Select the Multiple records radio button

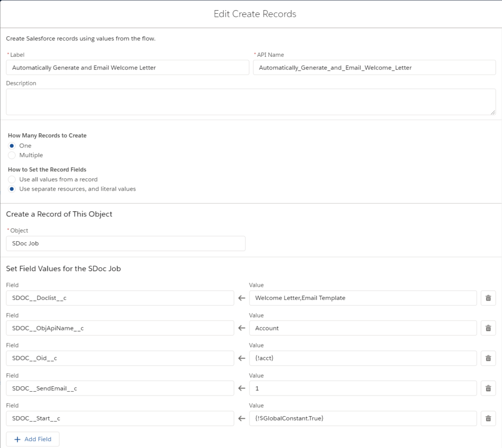[x=11, y=155]
